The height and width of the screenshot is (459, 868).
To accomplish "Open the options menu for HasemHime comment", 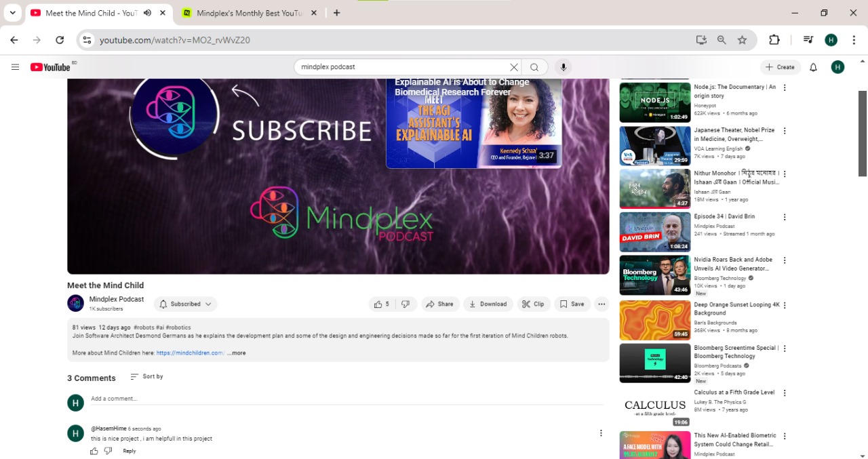I will [x=601, y=433].
